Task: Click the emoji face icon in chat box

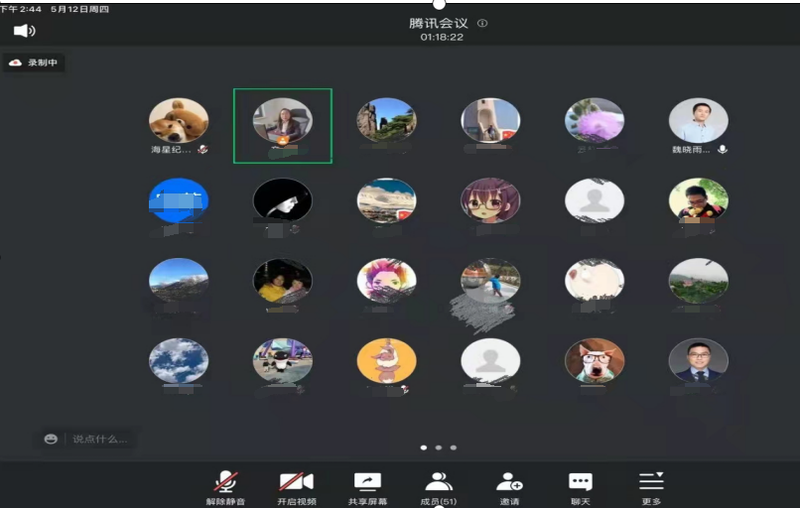Action: [x=51, y=439]
